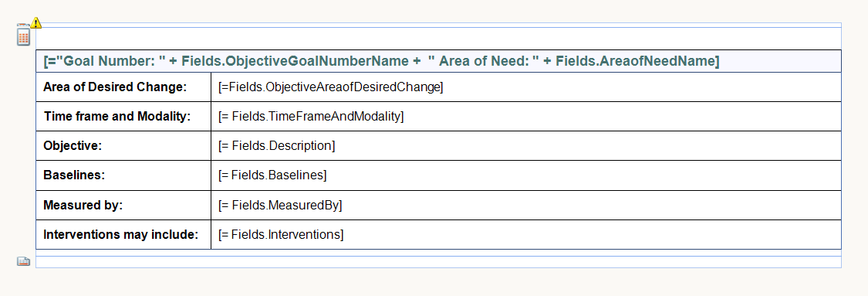868x296 pixels.
Task: Click the empty band above the table
Action: [438, 38]
